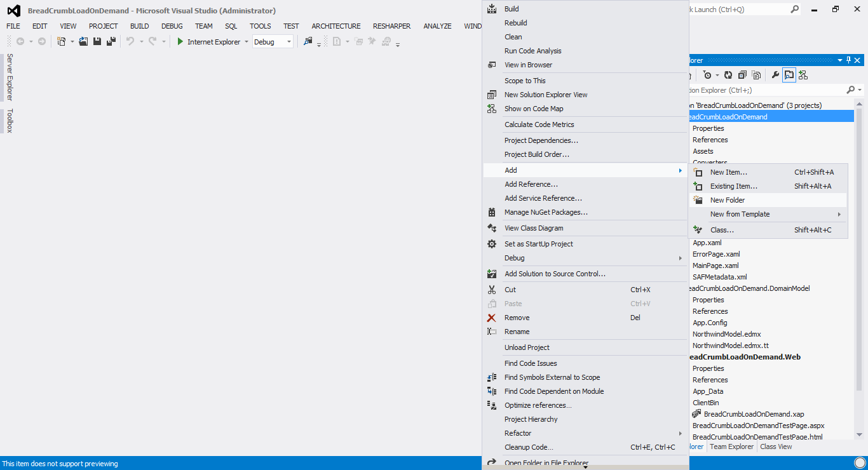Screen dimensions: 868x470
Task: Select BreadCrumbLoadOnDemand.xap file
Action: (x=754, y=414)
